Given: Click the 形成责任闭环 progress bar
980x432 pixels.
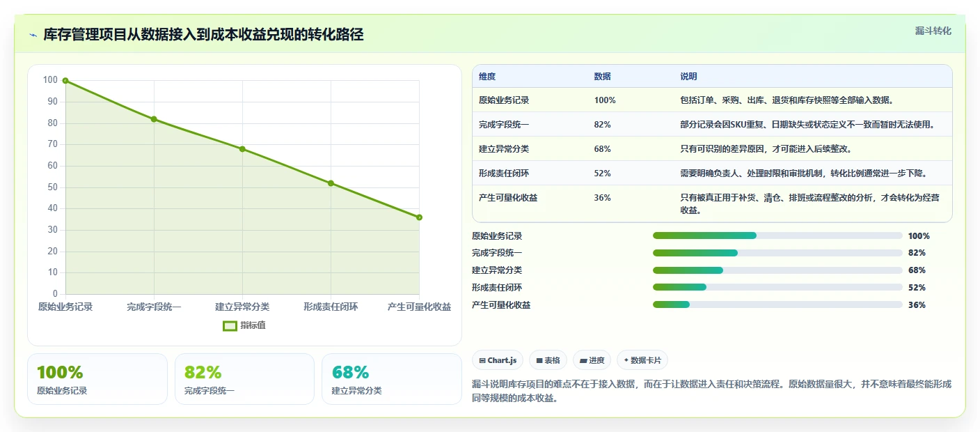Looking at the screenshot, I should (x=777, y=287).
